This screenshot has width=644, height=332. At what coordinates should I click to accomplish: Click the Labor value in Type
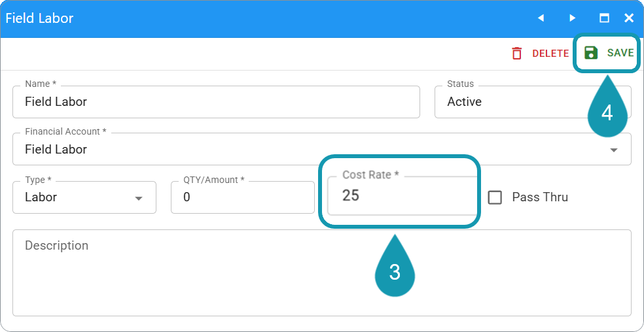[41, 197]
